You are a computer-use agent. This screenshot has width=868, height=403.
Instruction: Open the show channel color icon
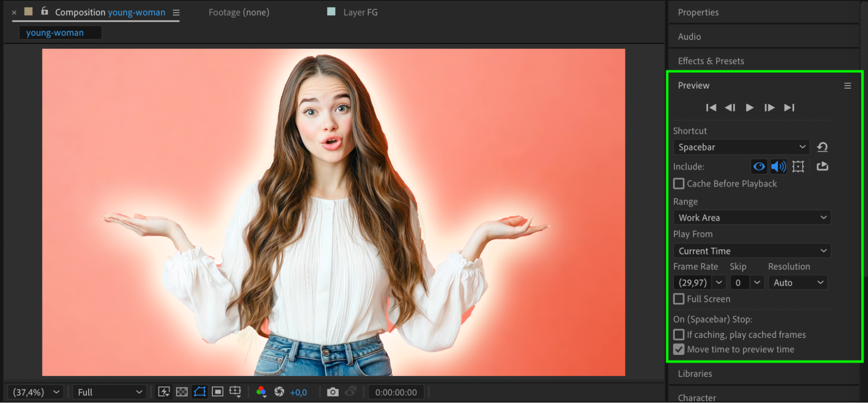261,392
